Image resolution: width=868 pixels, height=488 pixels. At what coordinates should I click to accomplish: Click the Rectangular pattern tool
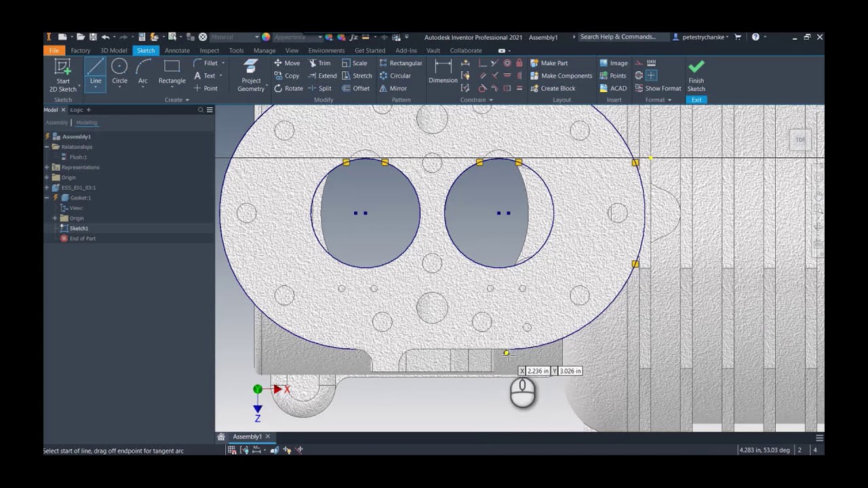click(x=400, y=63)
